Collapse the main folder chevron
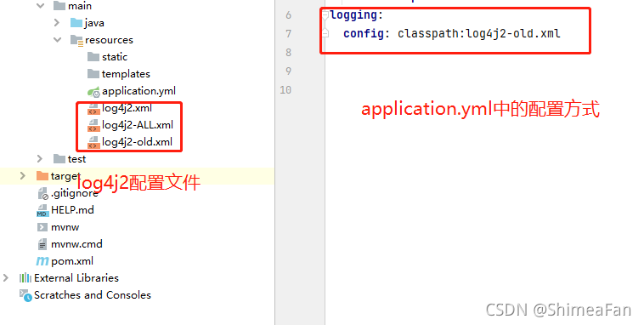The image size is (644, 325). coord(40,6)
